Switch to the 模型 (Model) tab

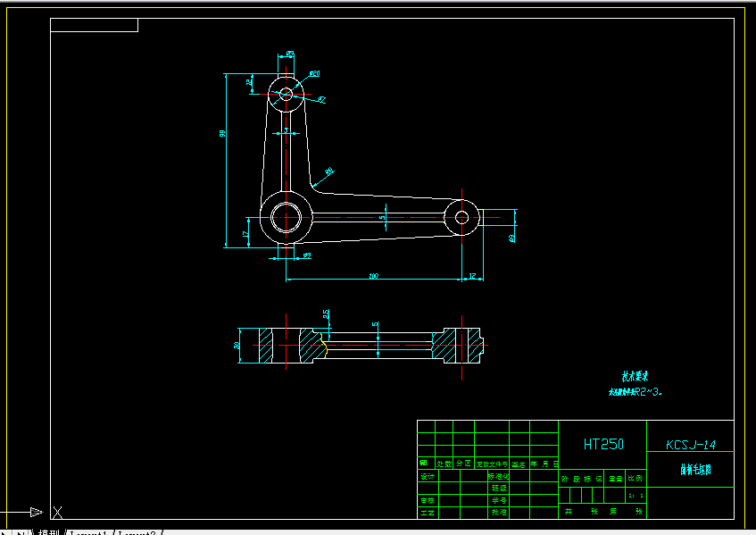coord(48,532)
